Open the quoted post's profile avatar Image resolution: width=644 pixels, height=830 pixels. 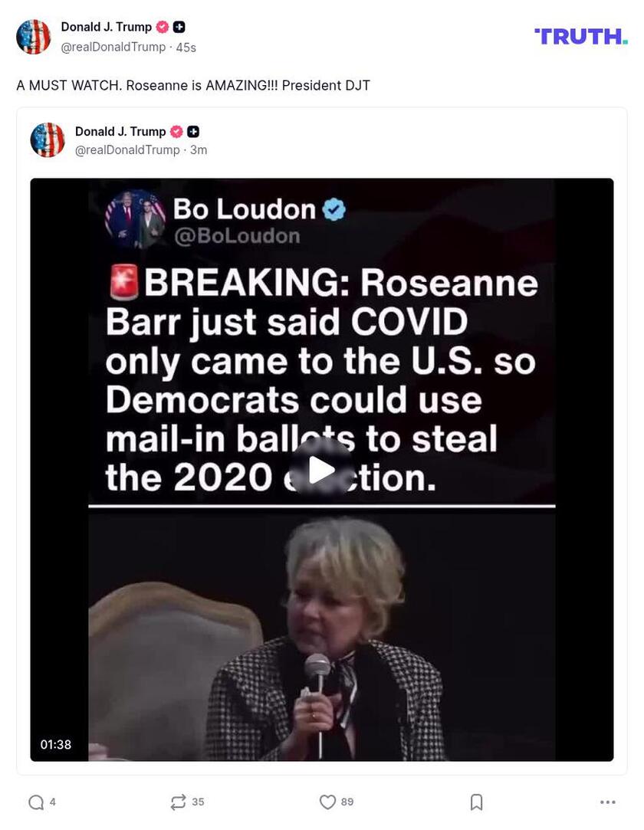[48, 139]
